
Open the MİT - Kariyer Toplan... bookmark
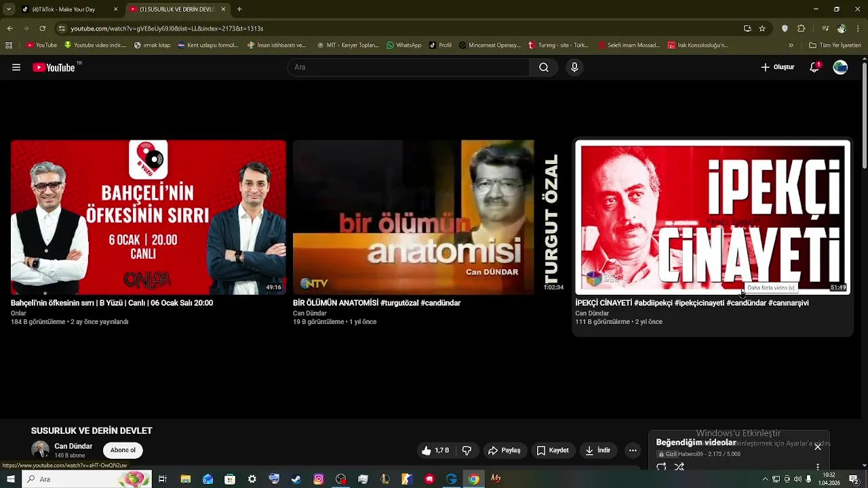click(347, 45)
